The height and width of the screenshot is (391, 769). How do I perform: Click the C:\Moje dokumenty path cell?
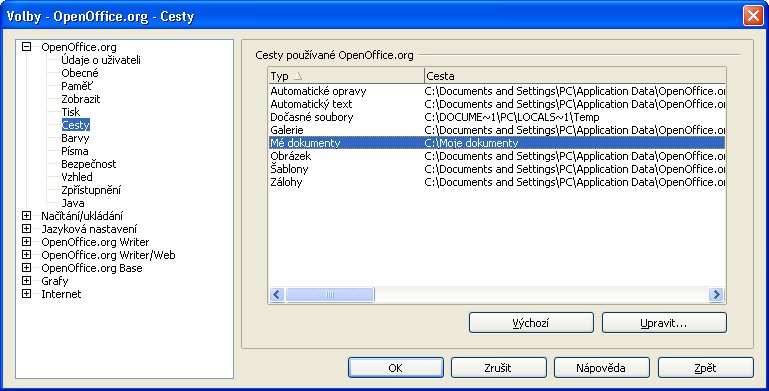click(471, 143)
